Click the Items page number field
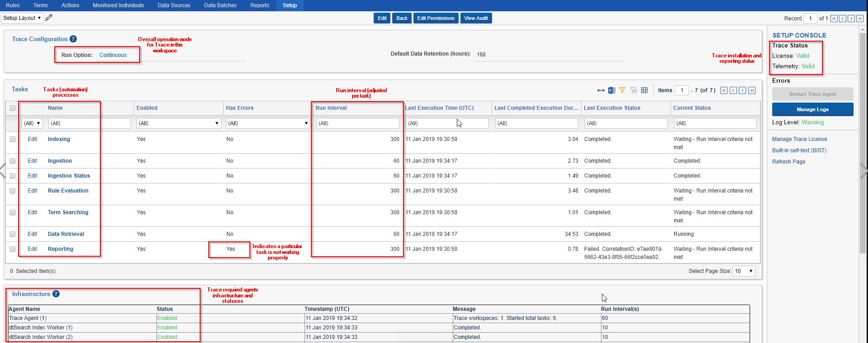 (682, 90)
